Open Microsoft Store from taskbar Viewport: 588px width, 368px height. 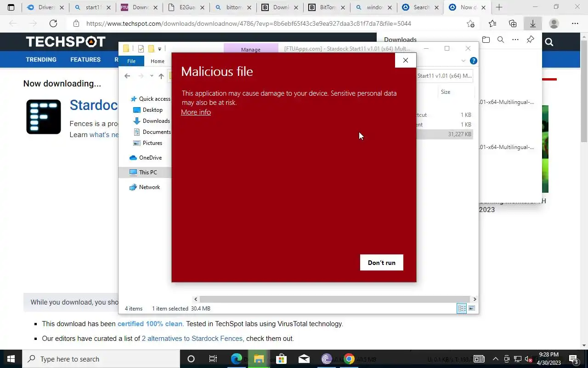coord(281,359)
